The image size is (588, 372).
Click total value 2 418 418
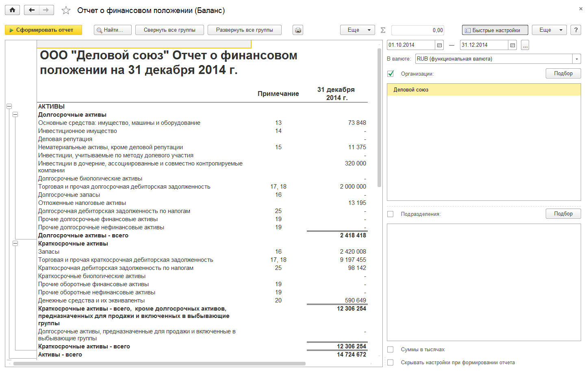tap(353, 235)
